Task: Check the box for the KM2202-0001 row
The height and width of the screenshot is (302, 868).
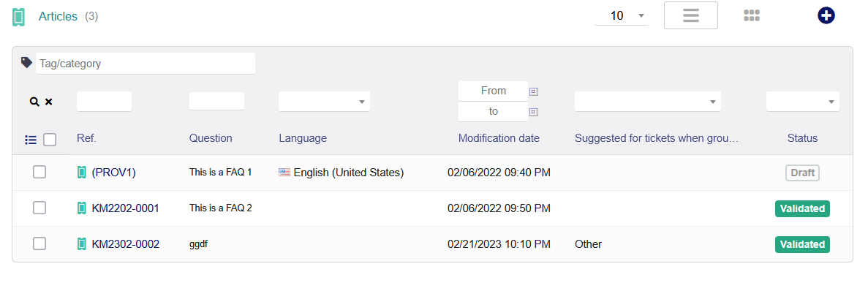Action: pos(39,208)
